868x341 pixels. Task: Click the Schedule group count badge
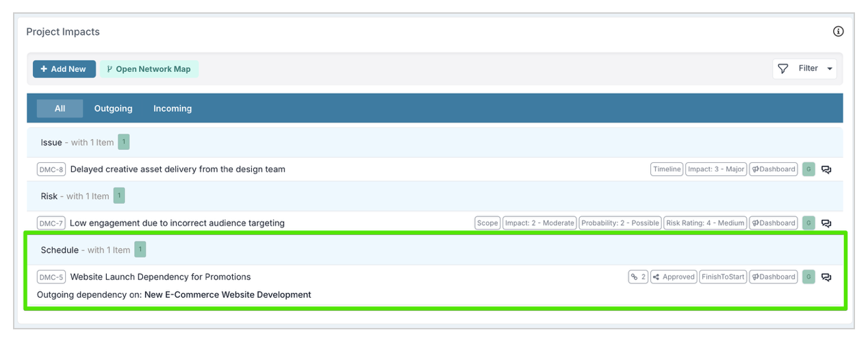coord(140,249)
